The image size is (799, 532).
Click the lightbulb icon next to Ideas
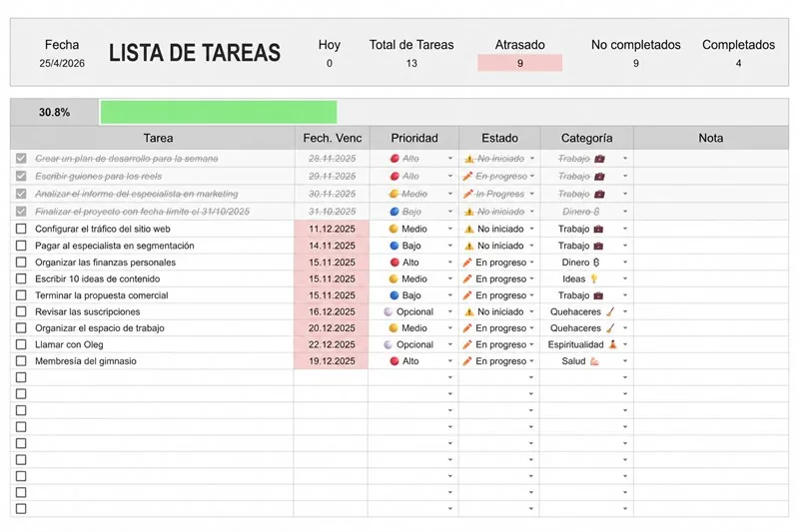[x=593, y=279]
